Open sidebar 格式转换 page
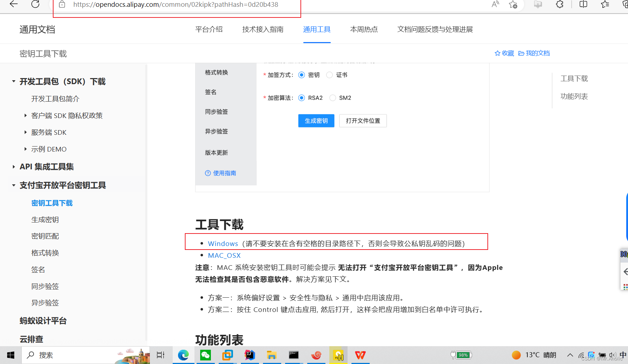The width and height of the screenshot is (628, 364). coord(45,253)
